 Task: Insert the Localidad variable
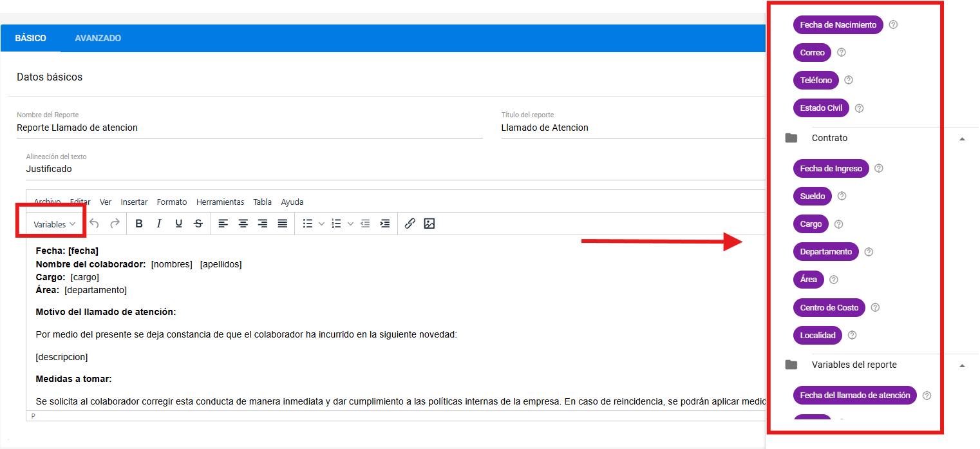pos(818,336)
